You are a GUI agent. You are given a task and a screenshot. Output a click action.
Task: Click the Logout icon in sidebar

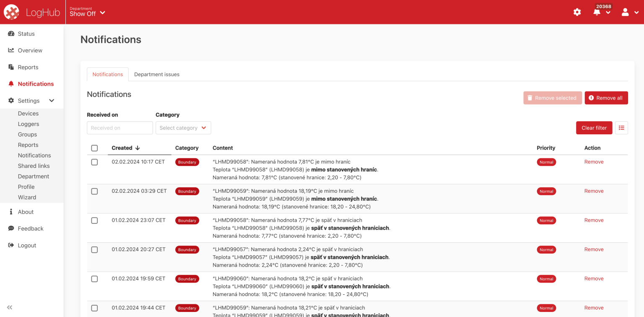click(11, 245)
